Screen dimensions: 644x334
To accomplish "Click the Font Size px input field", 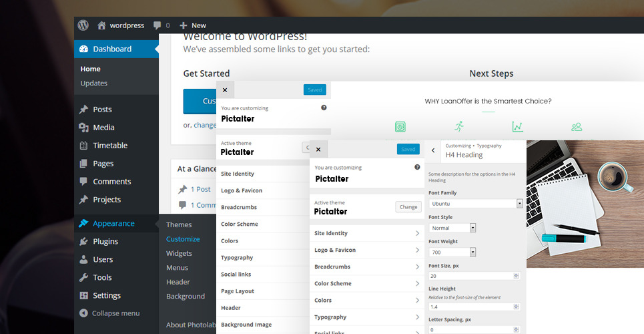I will 470,276.
